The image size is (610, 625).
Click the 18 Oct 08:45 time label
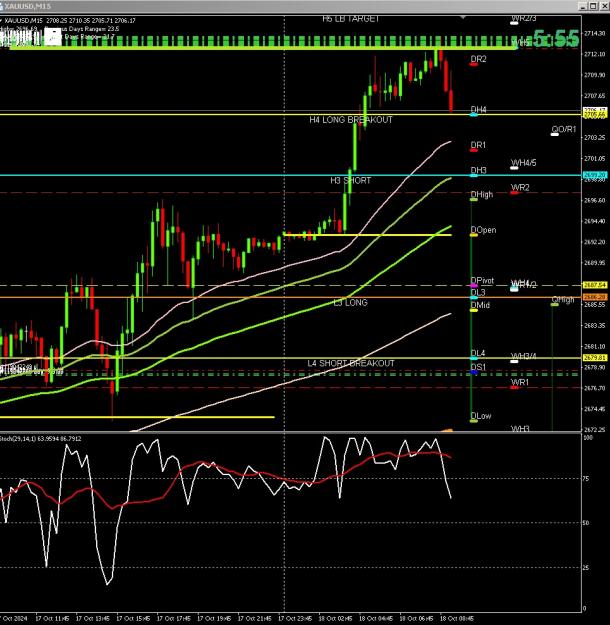click(457, 618)
